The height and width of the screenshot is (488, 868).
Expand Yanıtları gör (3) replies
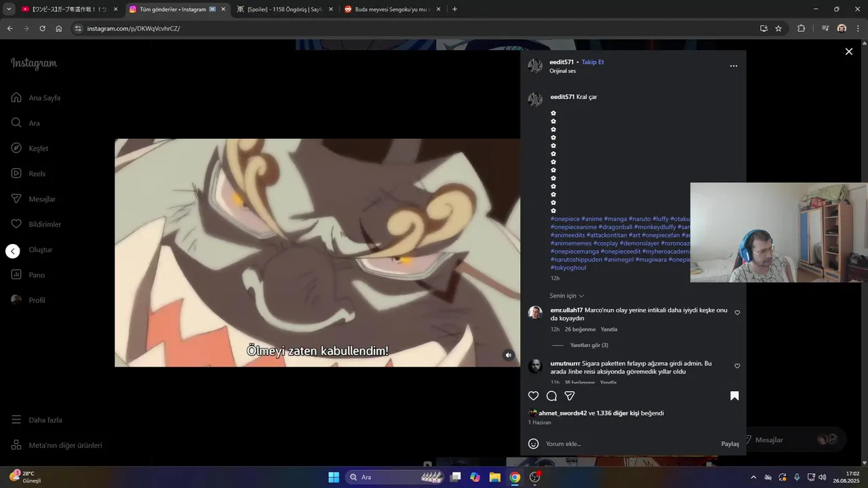[589, 345]
